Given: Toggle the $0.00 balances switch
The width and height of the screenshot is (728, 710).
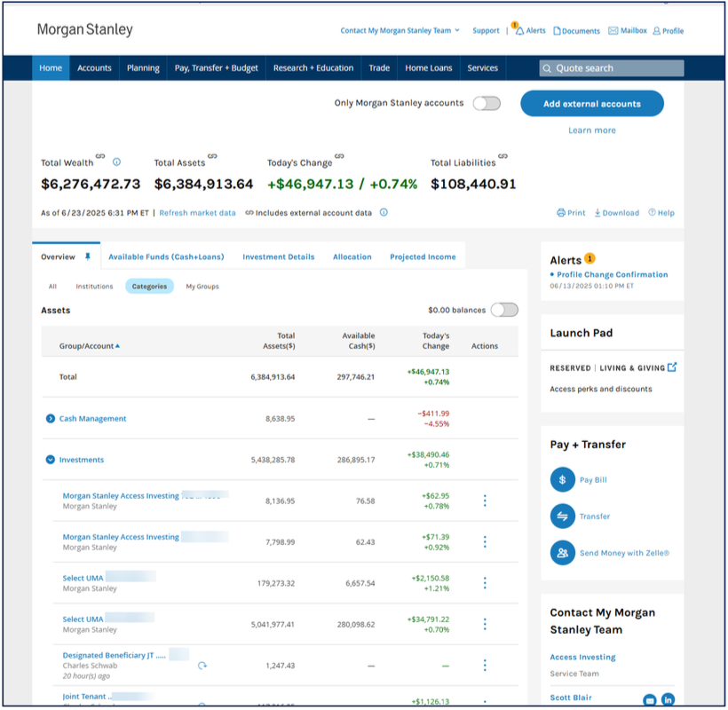Looking at the screenshot, I should 504,310.
